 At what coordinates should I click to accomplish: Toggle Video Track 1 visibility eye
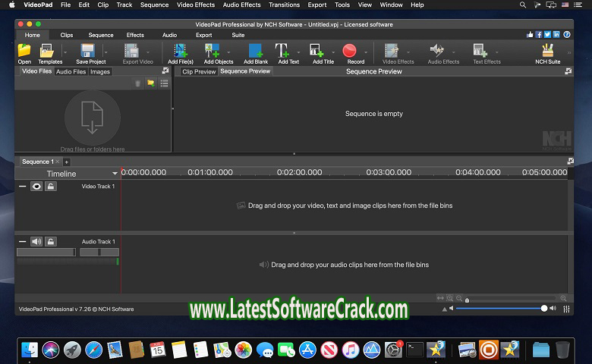(36, 187)
